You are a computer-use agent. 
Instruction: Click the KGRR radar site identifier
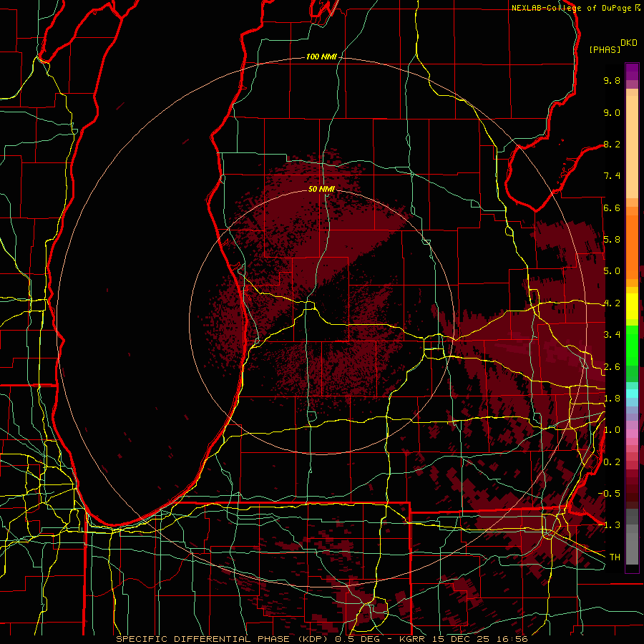coord(412,639)
